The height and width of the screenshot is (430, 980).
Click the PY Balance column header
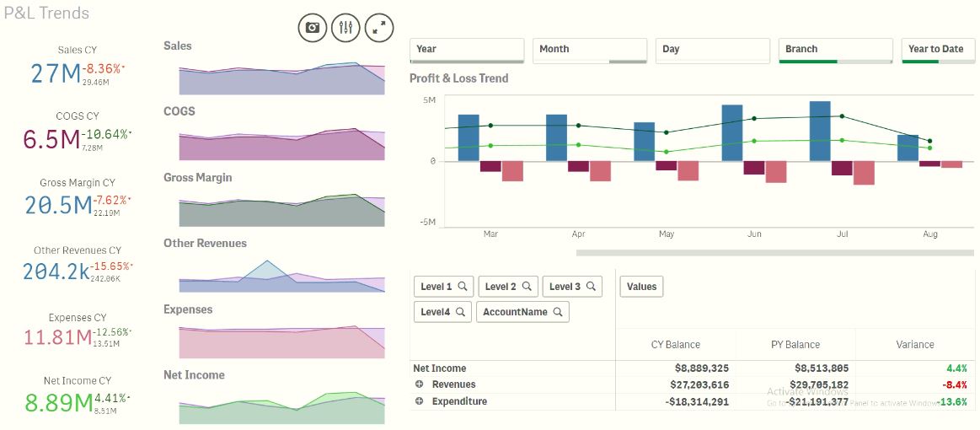point(795,344)
